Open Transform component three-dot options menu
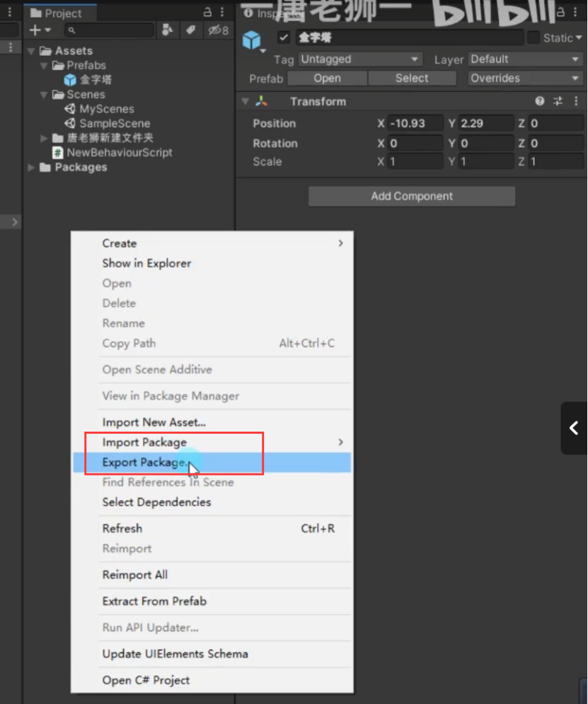This screenshot has width=588, height=704. [x=577, y=101]
